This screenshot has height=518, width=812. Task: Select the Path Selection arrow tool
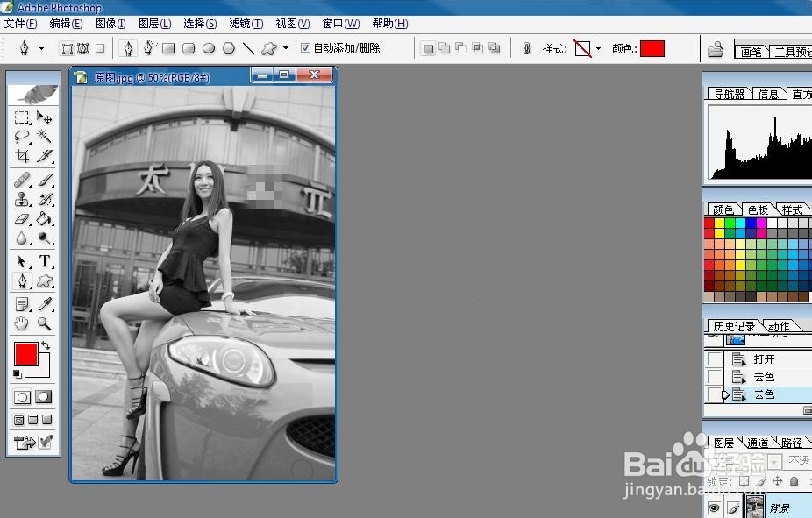tap(22, 261)
